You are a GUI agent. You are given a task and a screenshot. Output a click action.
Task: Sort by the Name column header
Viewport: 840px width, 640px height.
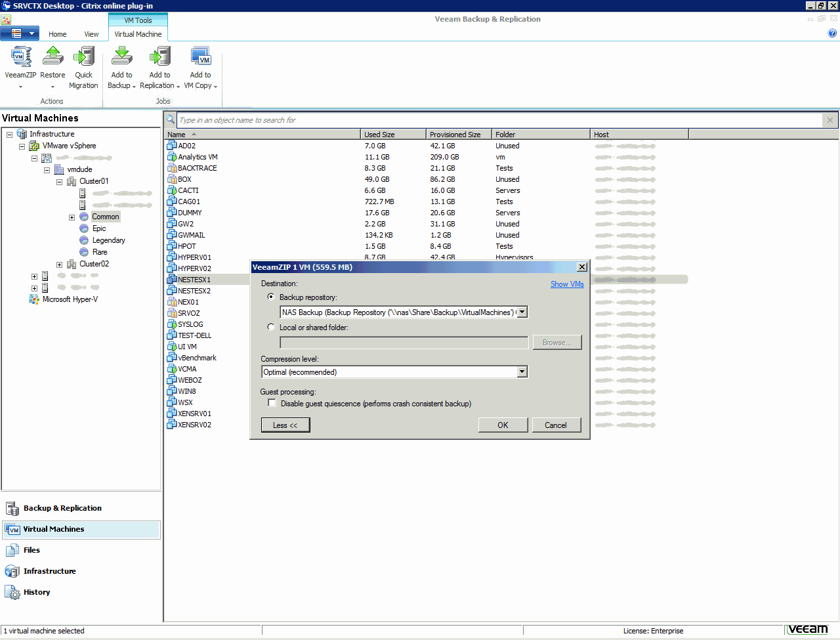tap(262, 135)
